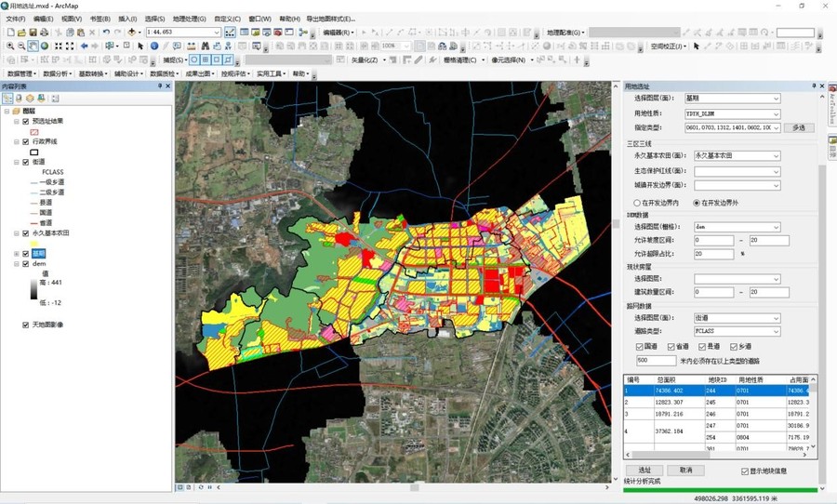Enable Edge Snapping icon
Viewport: 837px width, 504px height.
[x=228, y=60]
